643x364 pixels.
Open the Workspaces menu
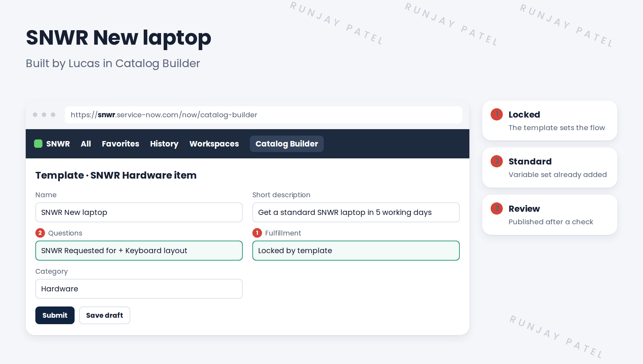tap(214, 144)
